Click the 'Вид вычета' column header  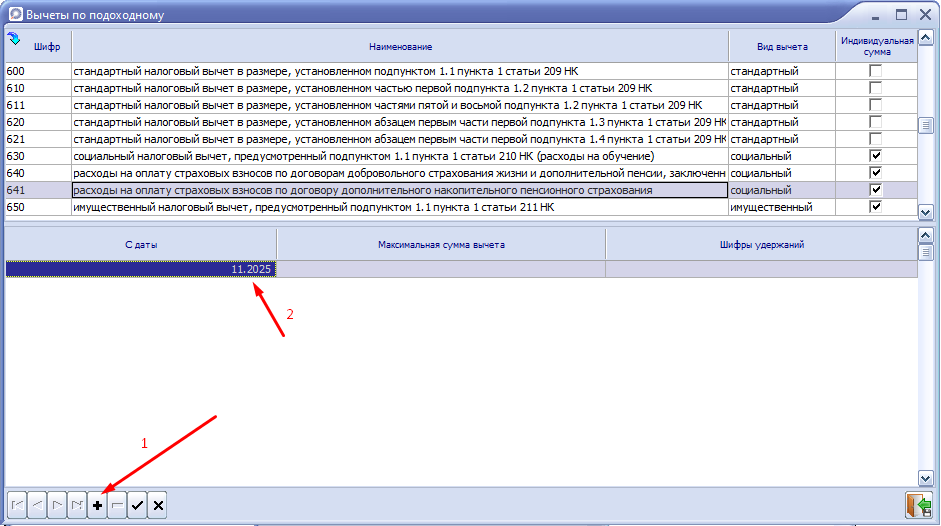coord(781,47)
